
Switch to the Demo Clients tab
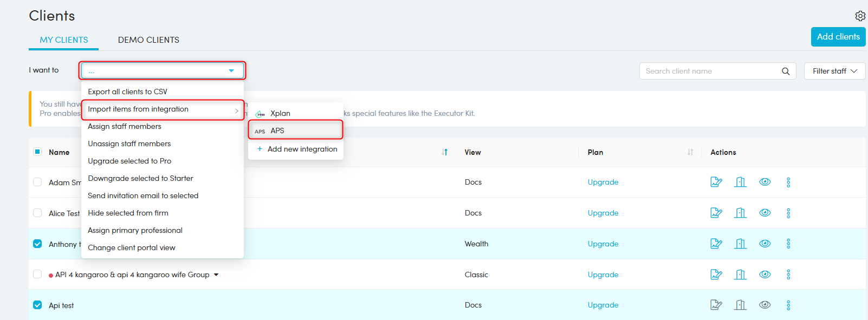pos(148,40)
